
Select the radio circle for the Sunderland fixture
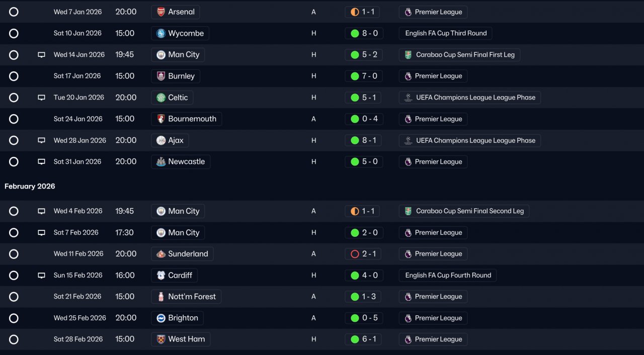pos(14,254)
